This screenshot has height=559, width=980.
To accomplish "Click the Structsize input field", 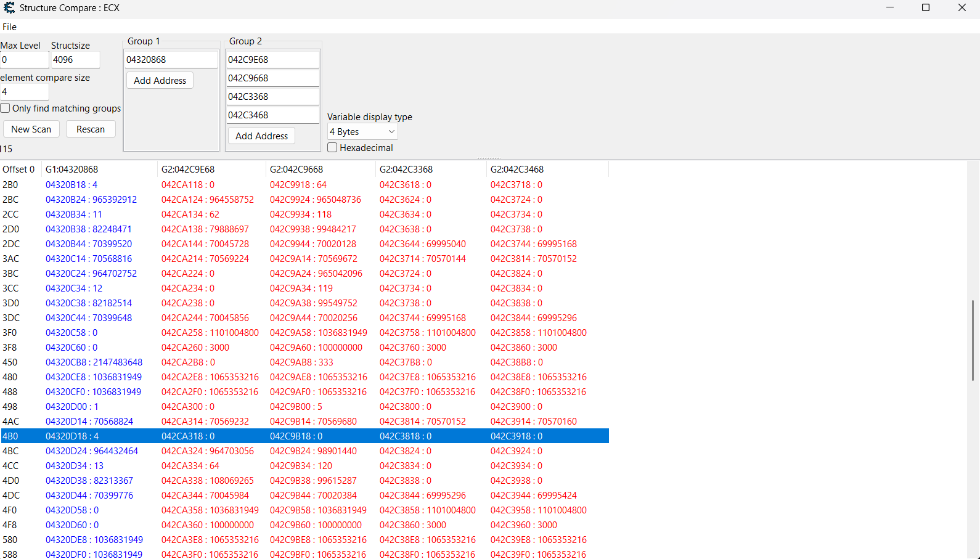I will [75, 60].
